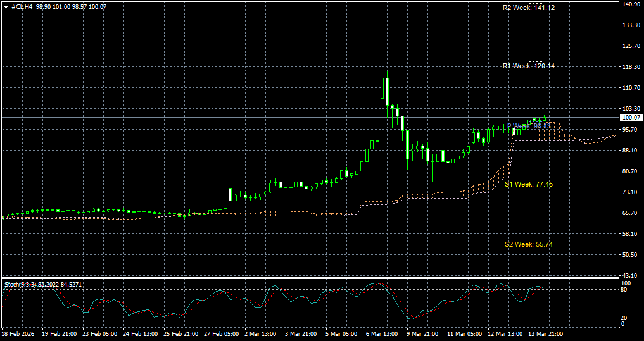This screenshot has height=341, width=644.
Task: Click the Stoch(5,3,3) 82.2022 84.5271 indicator label
Action: click(x=44, y=284)
